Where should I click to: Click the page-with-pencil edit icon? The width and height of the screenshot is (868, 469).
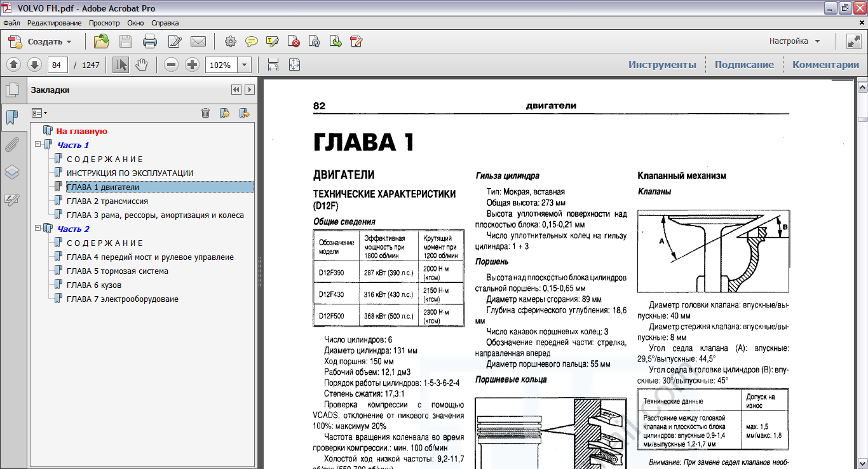175,42
